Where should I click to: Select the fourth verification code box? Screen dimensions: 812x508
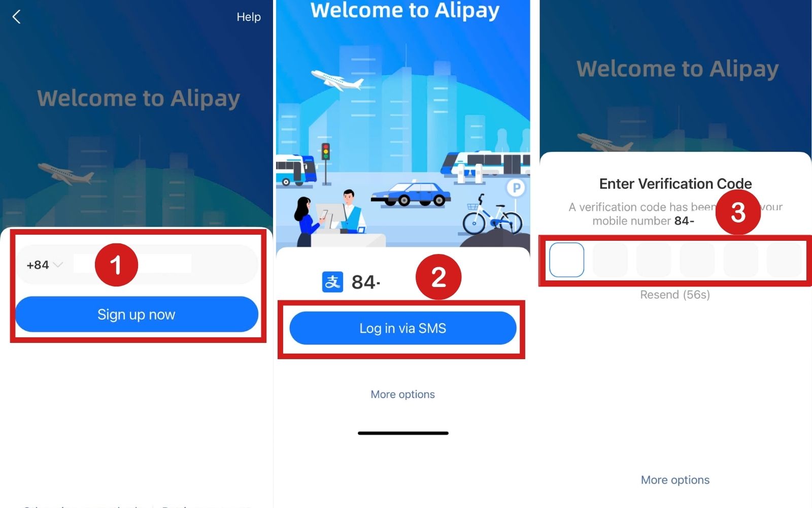pos(697,260)
